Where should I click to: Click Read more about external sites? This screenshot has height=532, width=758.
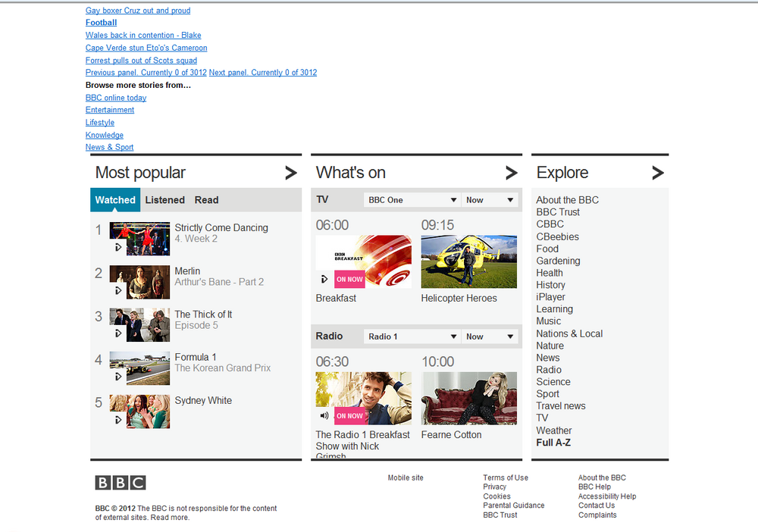[x=170, y=518]
